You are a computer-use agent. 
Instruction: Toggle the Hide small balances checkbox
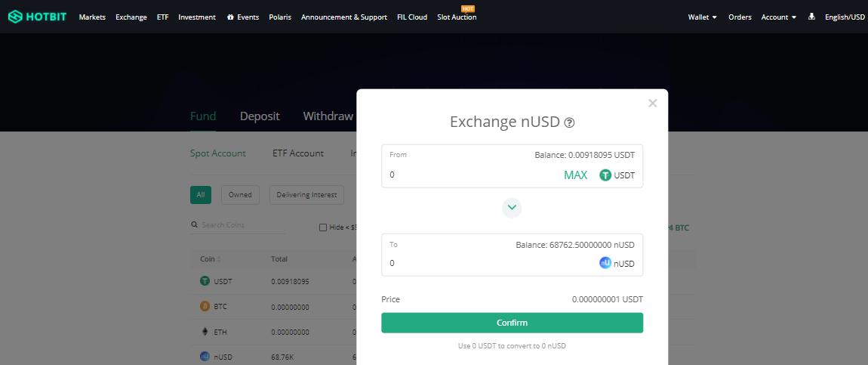coord(323,227)
